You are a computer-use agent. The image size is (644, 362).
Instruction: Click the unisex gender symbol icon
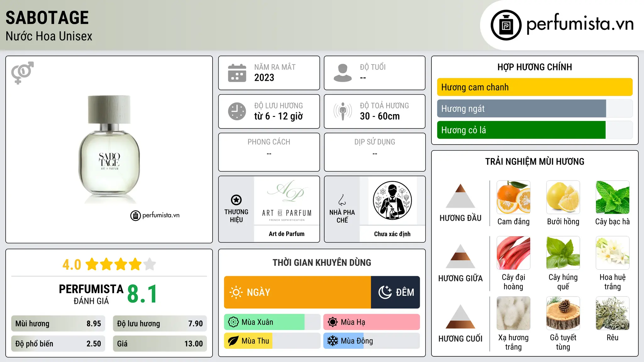(22, 73)
